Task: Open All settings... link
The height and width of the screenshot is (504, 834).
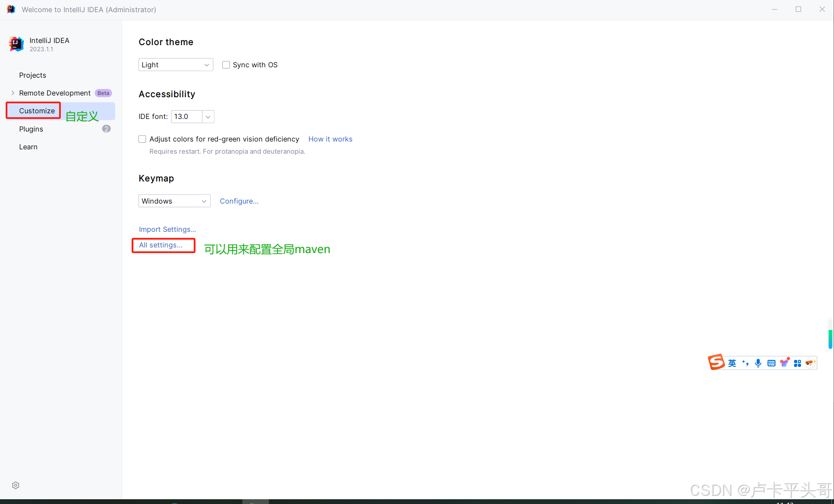Action: click(x=161, y=245)
